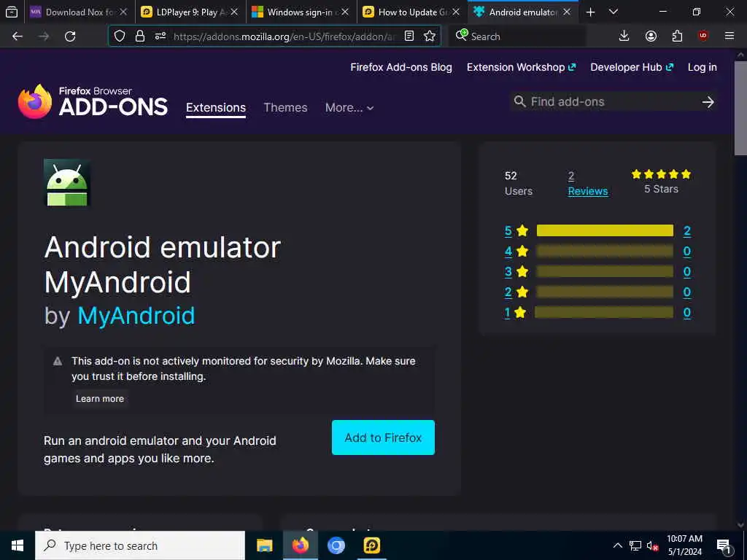Open LDPlayer from the taskbar

371,545
